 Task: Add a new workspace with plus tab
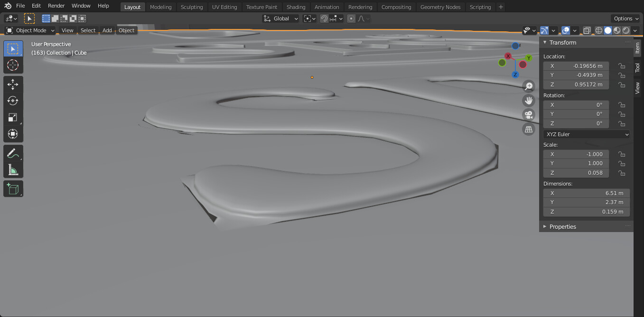click(501, 7)
